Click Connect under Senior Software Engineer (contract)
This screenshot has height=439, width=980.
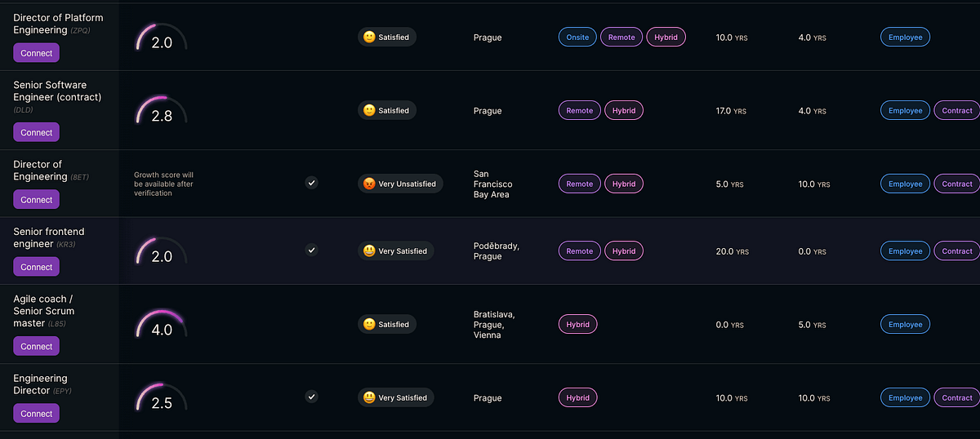pyautogui.click(x=36, y=132)
